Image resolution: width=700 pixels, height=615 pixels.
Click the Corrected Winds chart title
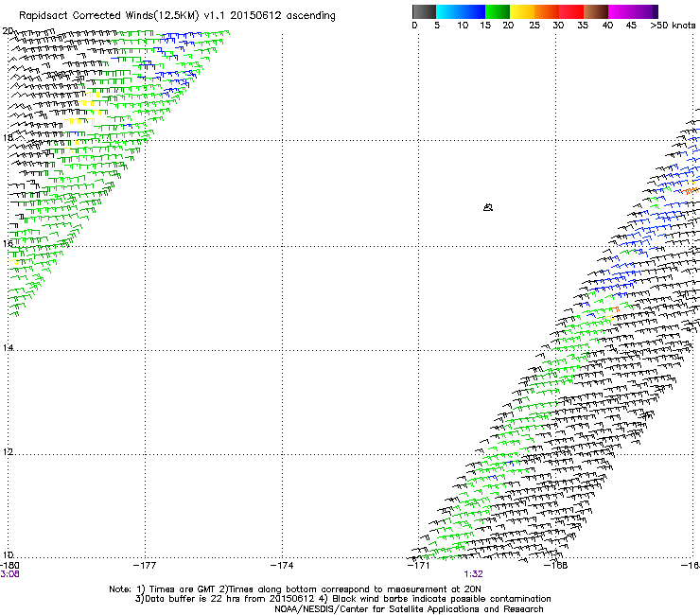pos(177,16)
